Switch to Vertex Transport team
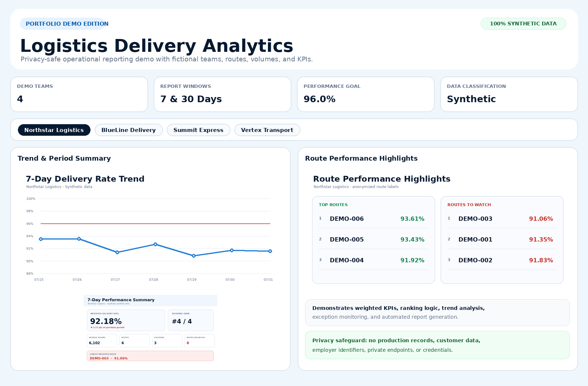 point(267,130)
